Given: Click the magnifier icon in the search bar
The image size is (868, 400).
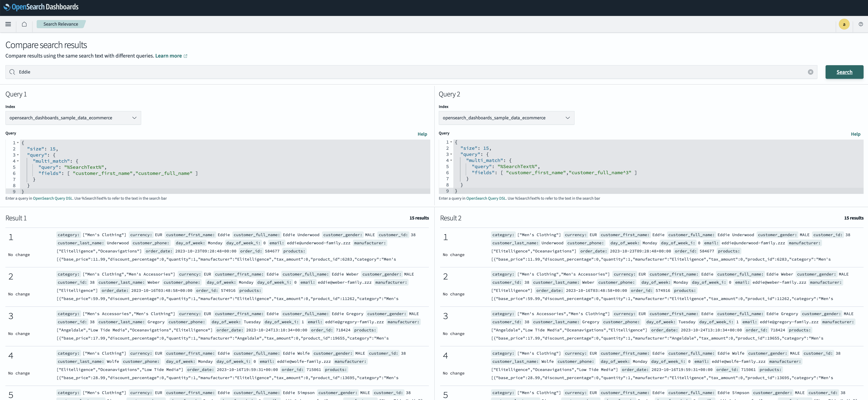Looking at the screenshot, I should 12,72.
